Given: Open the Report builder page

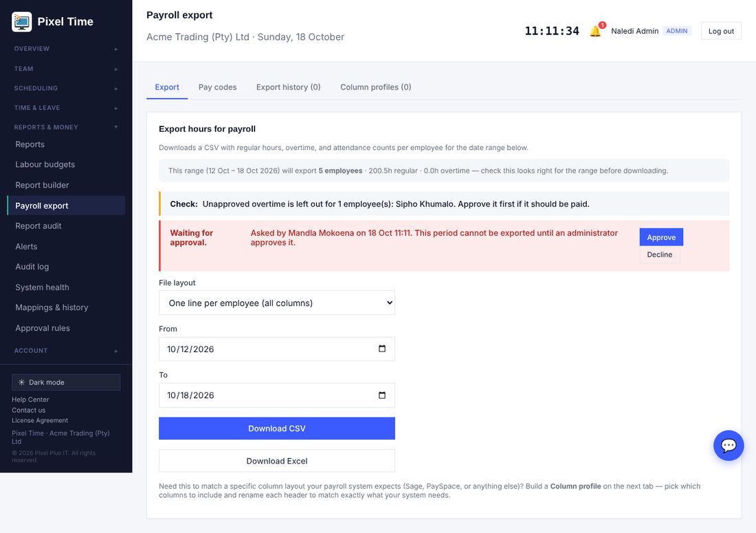Looking at the screenshot, I should 66,185.
